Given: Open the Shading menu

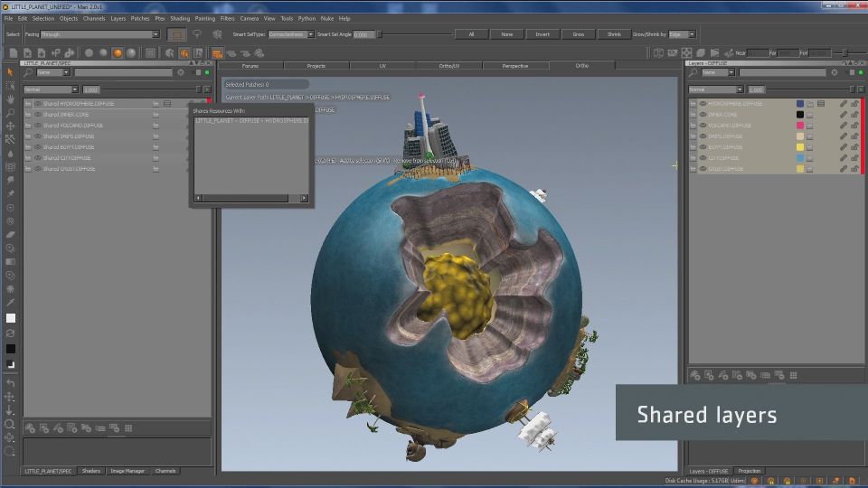Looking at the screenshot, I should (180, 18).
